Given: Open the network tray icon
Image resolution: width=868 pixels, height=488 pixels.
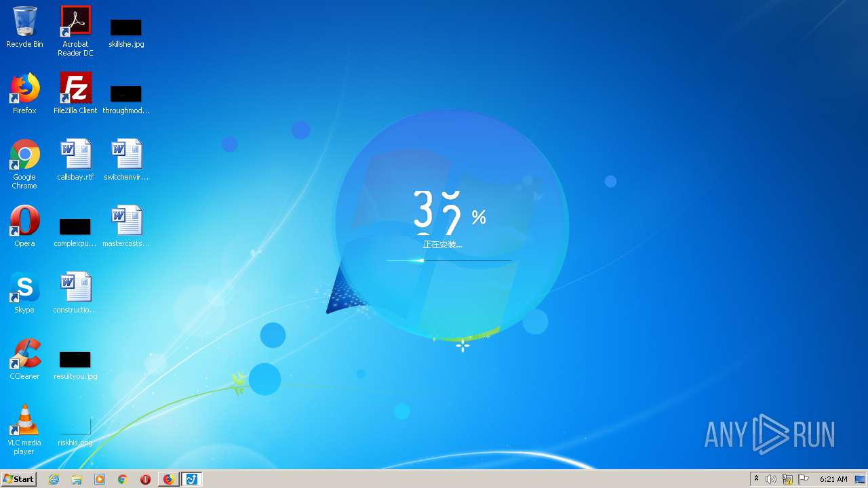Looking at the screenshot, I should [787, 479].
